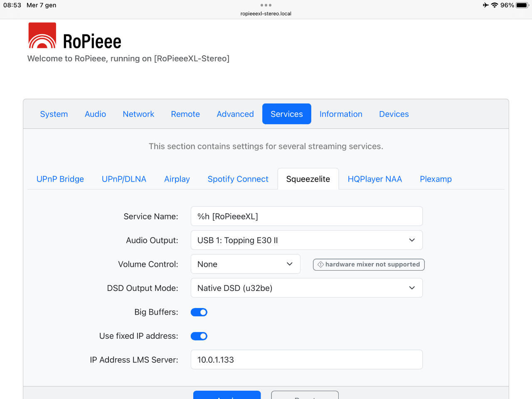Switch to the UPnP Bridge tab
This screenshot has height=399, width=532.
point(60,179)
